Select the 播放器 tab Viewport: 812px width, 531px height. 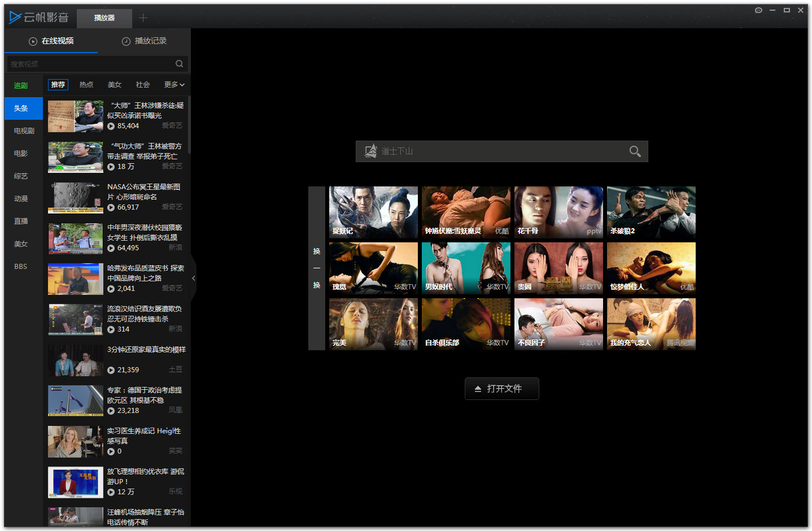[104, 18]
